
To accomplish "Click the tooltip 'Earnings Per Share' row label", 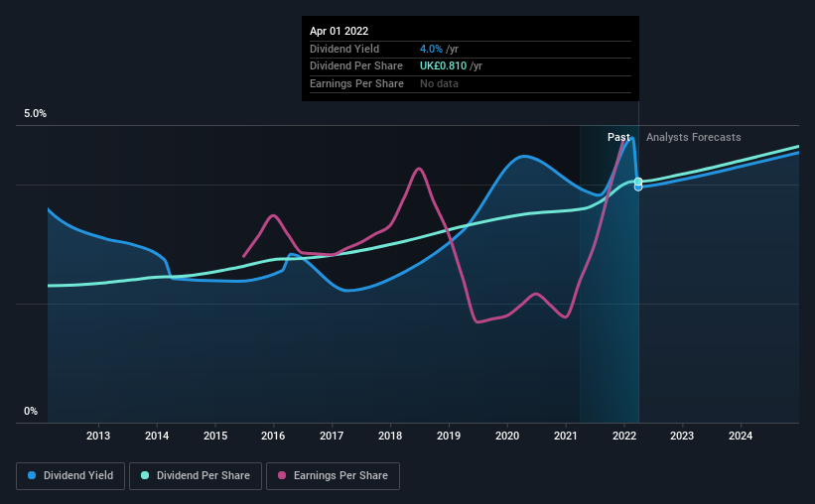I will (x=356, y=83).
